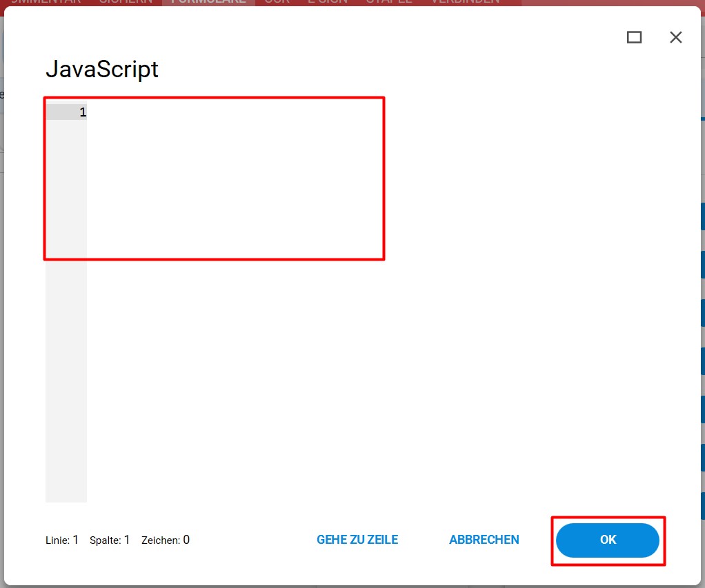Open the GEHE ZU ZEILE option
705x588 pixels.
(357, 540)
